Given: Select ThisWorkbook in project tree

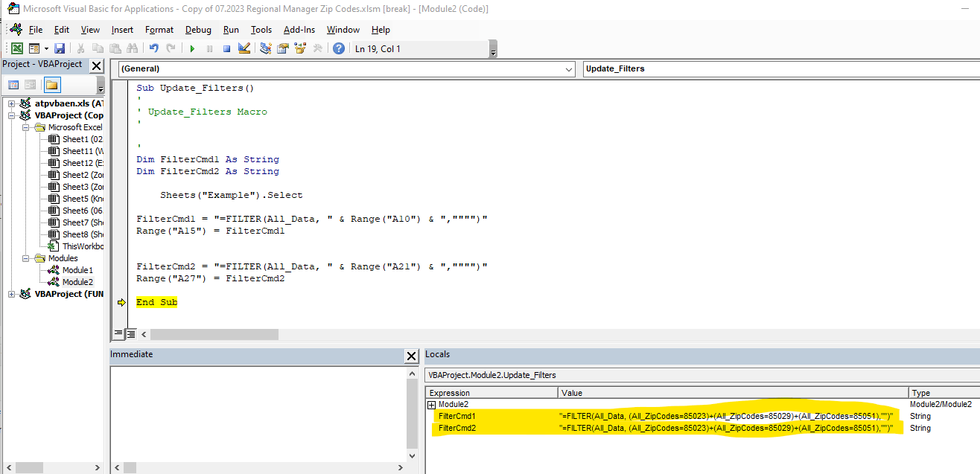Looking at the screenshot, I should [x=75, y=246].
